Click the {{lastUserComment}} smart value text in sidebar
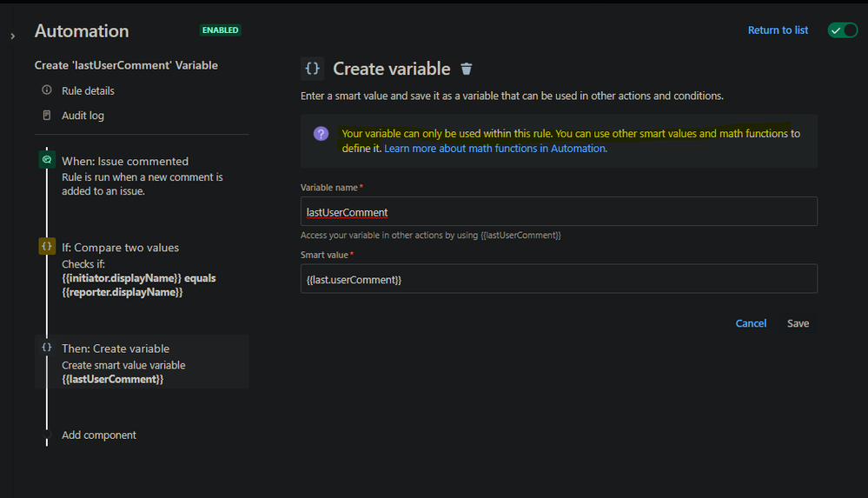 point(112,380)
